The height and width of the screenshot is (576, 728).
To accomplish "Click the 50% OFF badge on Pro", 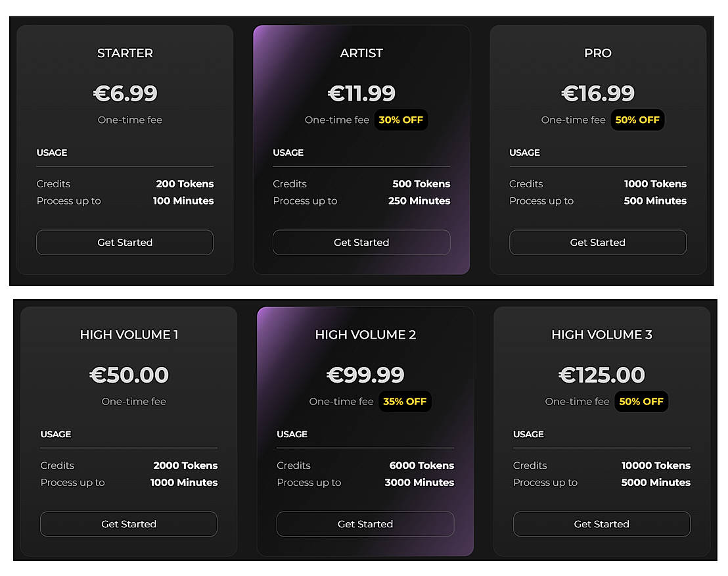I will tap(637, 120).
